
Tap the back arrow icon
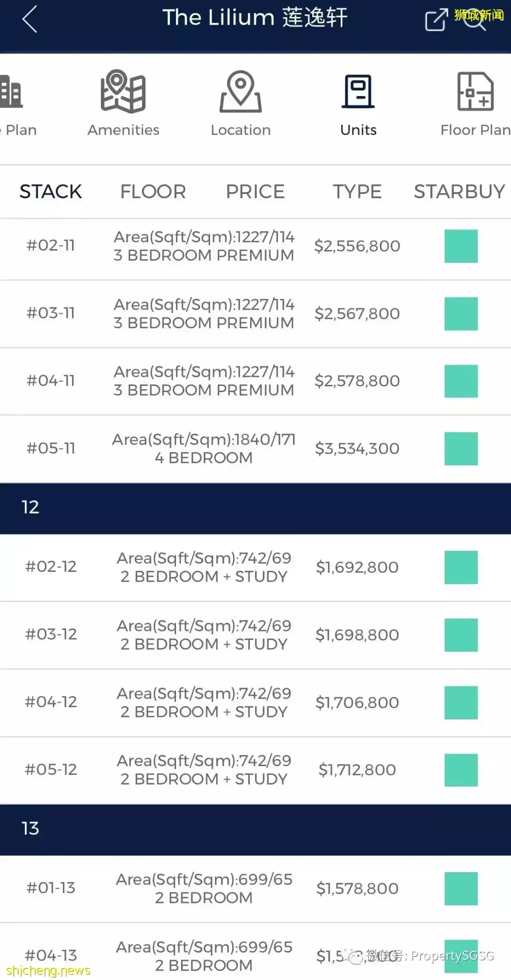[x=30, y=19]
